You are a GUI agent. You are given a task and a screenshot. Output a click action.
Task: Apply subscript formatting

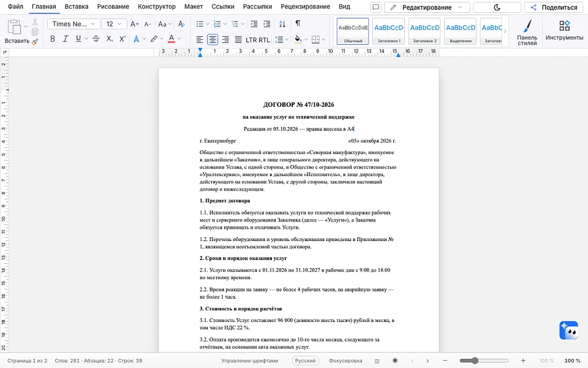coord(109,39)
